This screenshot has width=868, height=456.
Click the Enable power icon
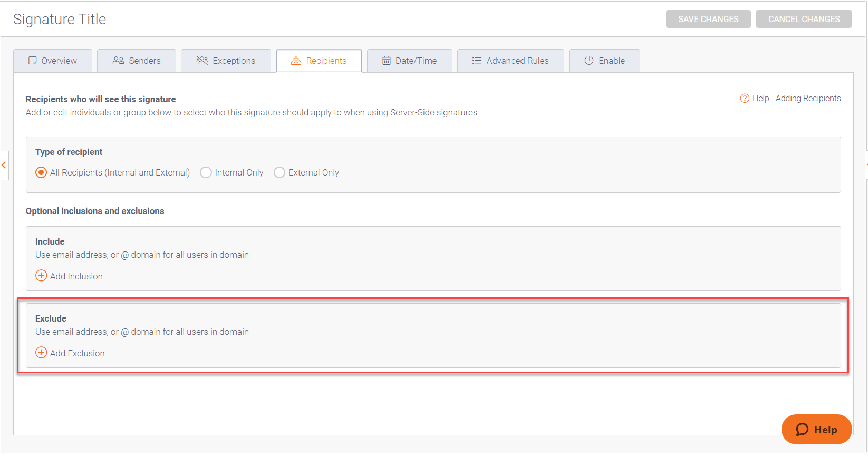[x=589, y=61]
